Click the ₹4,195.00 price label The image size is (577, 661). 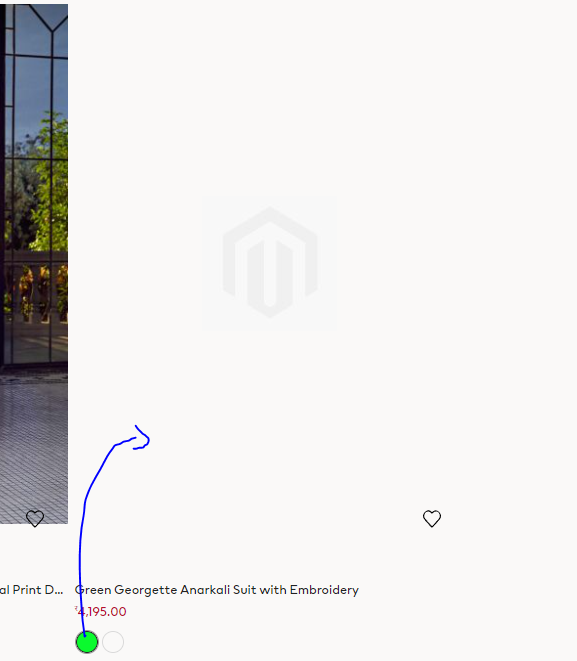(100, 612)
